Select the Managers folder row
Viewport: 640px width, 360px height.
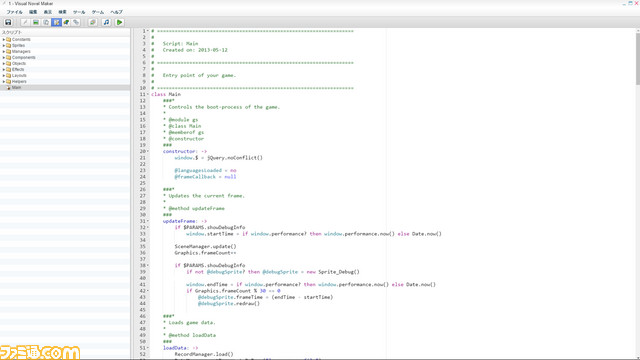(x=65, y=52)
